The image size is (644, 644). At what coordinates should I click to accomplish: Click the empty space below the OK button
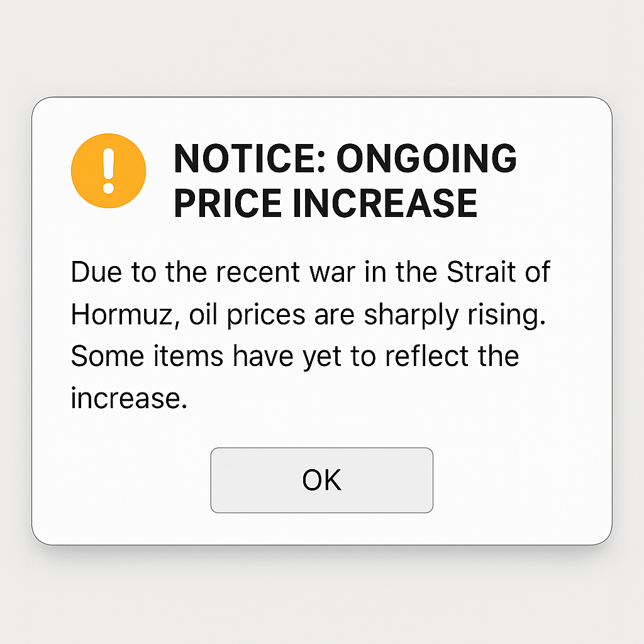point(322,528)
